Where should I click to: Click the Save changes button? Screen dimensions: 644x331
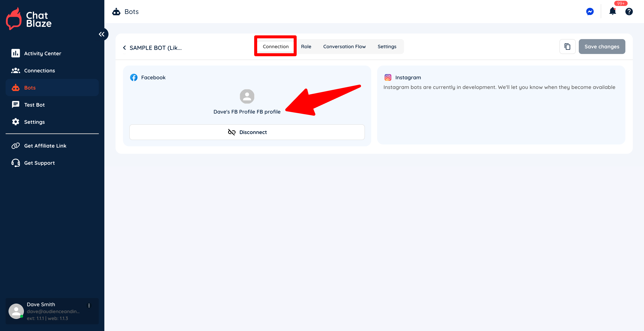(602, 47)
